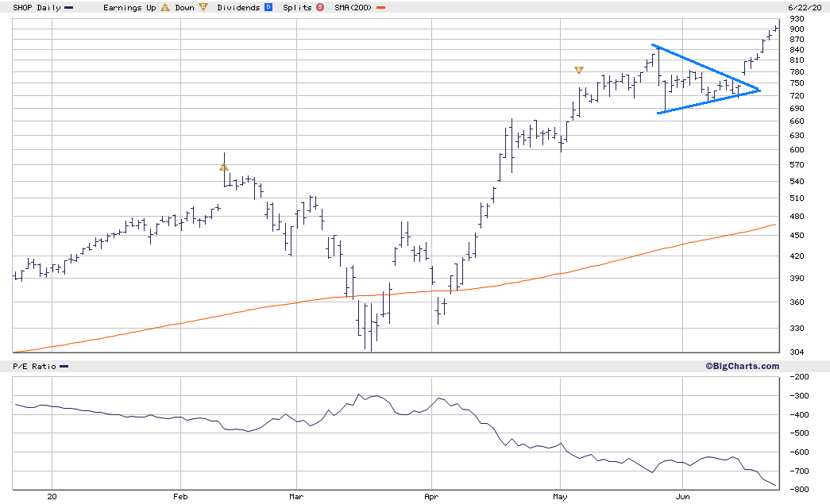Click the red Splits S legend icon

click(x=320, y=7)
